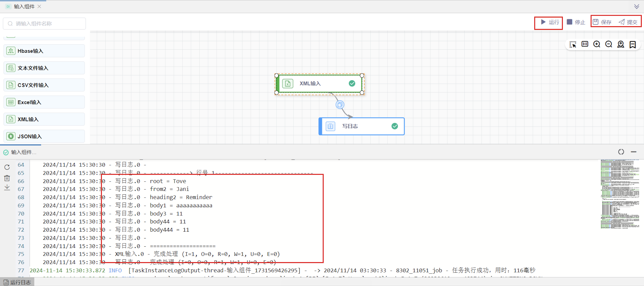Refresh the log with the reload icon

(7, 167)
